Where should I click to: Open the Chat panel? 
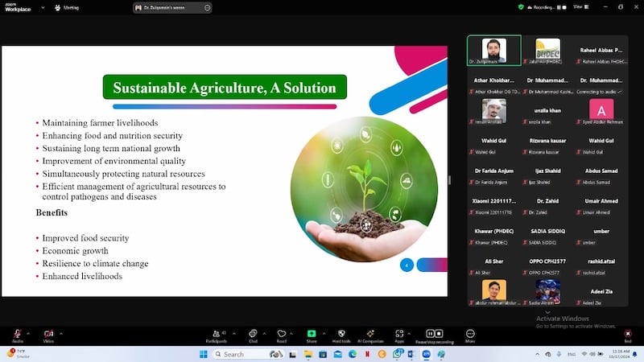(253, 333)
